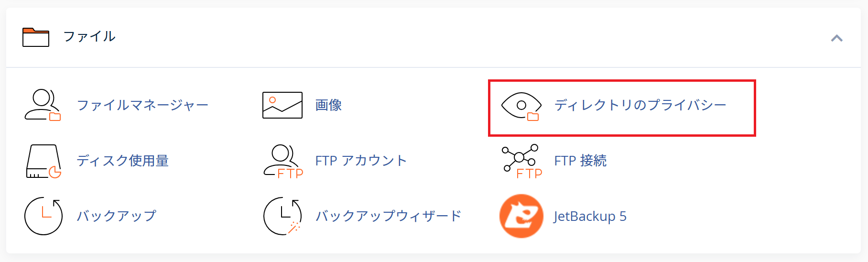Viewport: 868px width, 262px height.
Task: Launch the orange JetBackup 5 icon
Action: 521,216
